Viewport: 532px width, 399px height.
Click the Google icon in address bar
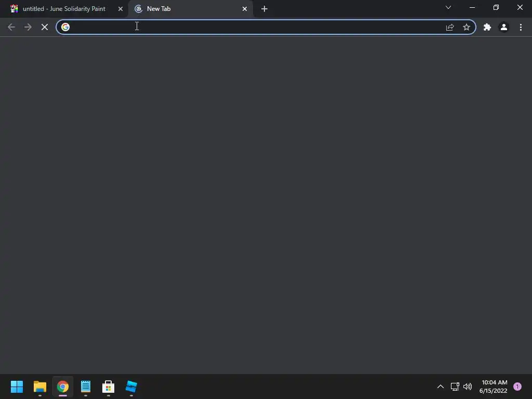pos(65,27)
